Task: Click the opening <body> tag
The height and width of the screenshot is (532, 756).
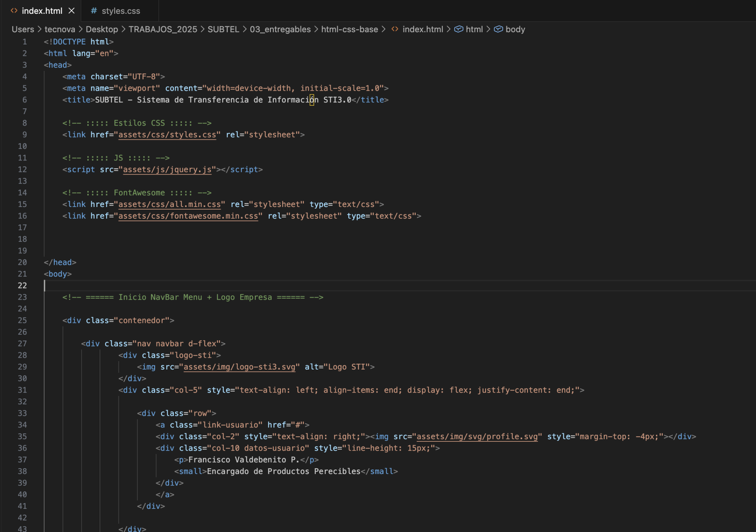Action: click(58, 274)
